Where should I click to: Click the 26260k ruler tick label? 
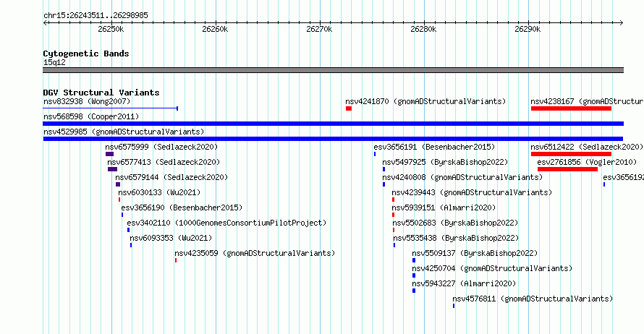coord(215,29)
